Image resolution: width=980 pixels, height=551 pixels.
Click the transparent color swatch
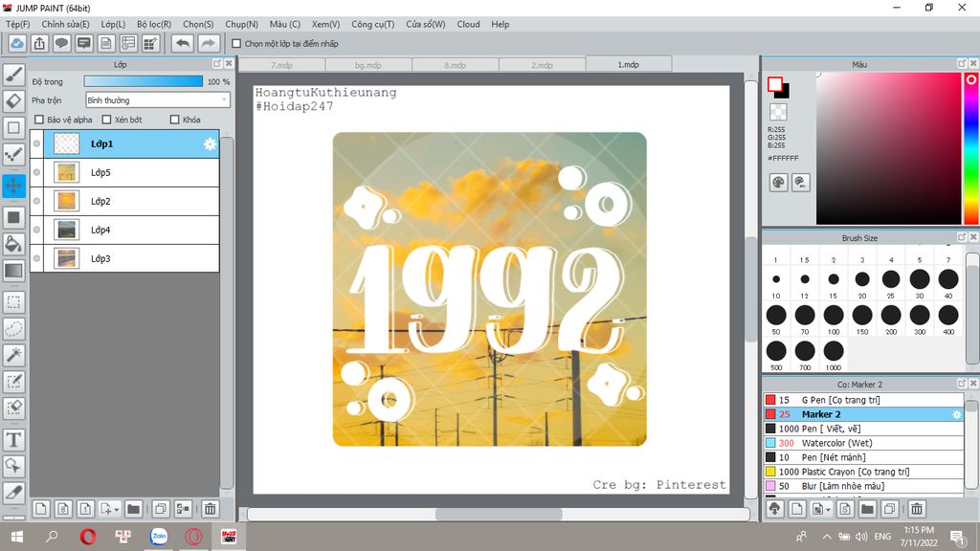pos(778,112)
